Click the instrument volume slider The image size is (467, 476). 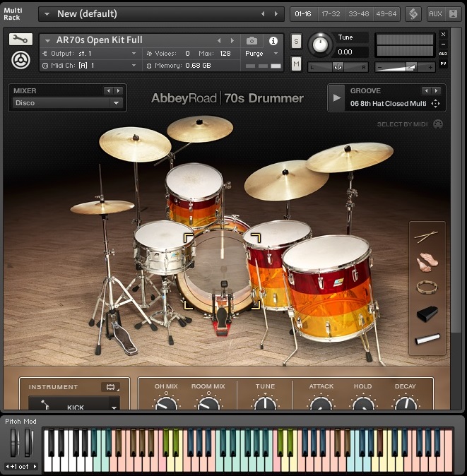click(x=405, y=67)
